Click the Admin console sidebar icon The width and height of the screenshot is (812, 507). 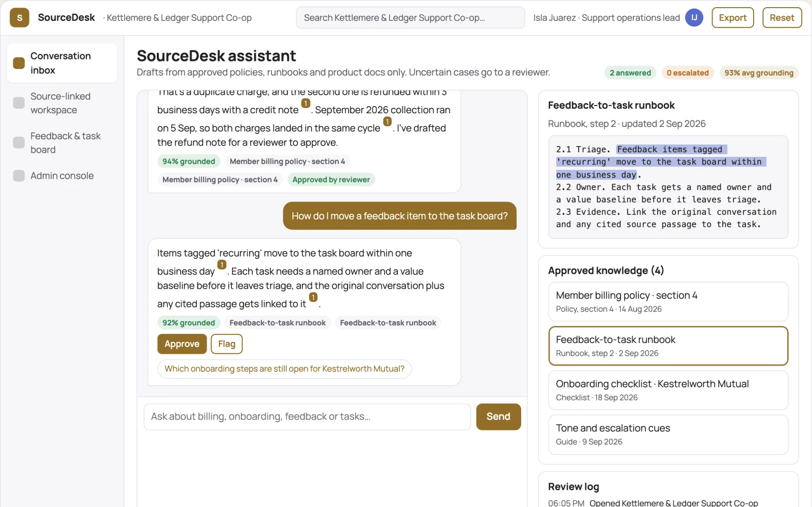point(19,176)
